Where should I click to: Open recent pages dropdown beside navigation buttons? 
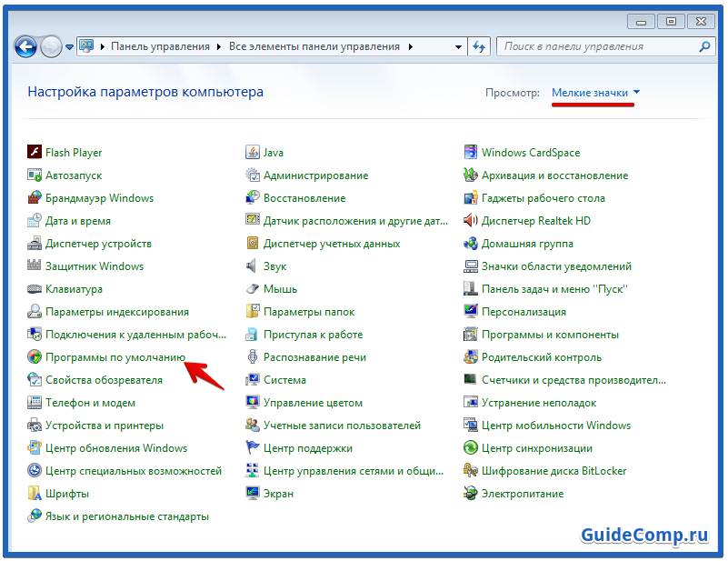point(69,46)
